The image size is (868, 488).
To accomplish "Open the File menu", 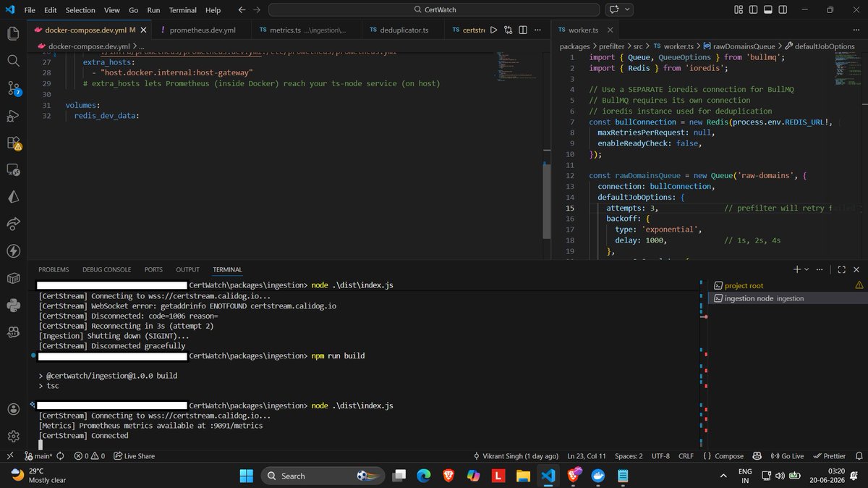I will pyautogui.click(x=30, y=10).
